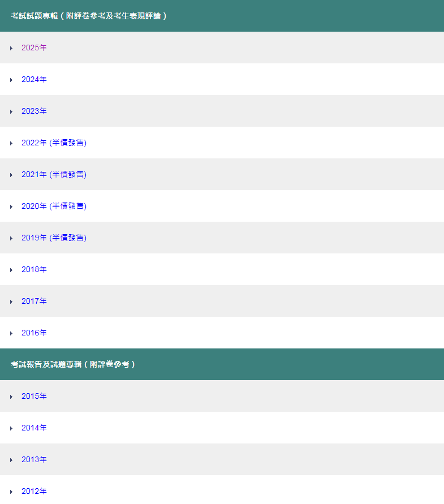Select the 2023年 link text
Viewport: 444px width, 504px height.
(34, 111)
